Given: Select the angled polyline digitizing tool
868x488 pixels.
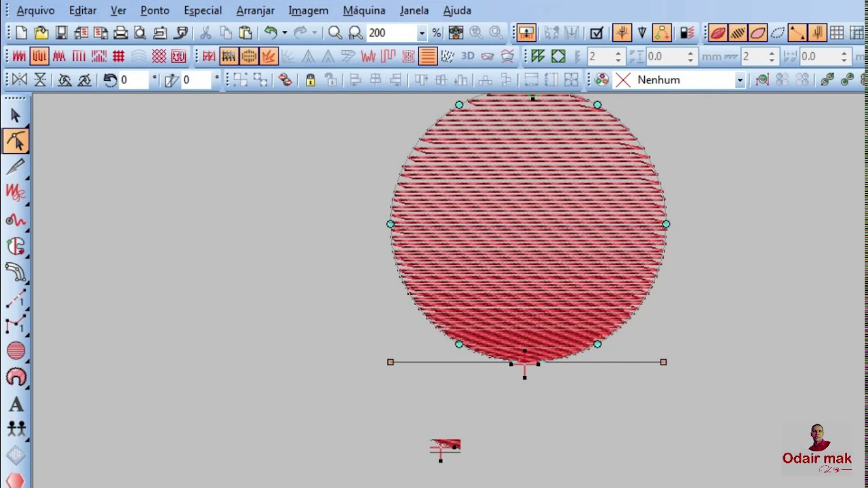Looking at the screenshot, I should [x=16, y=325].
